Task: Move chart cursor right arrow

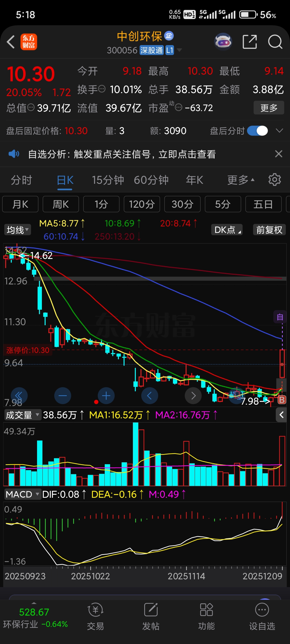Action: (x=193, y=396)
